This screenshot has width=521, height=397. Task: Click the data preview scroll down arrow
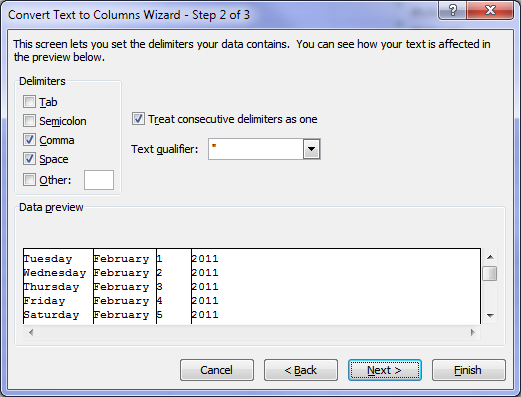[490, 315]
